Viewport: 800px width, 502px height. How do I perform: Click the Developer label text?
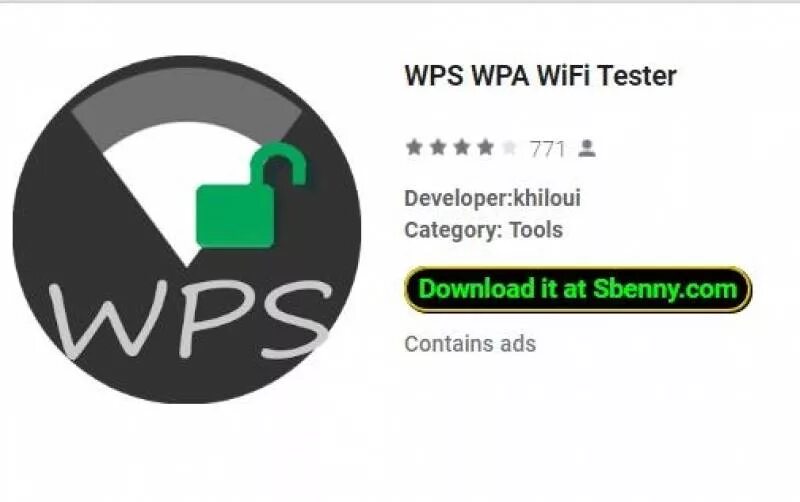458,198
